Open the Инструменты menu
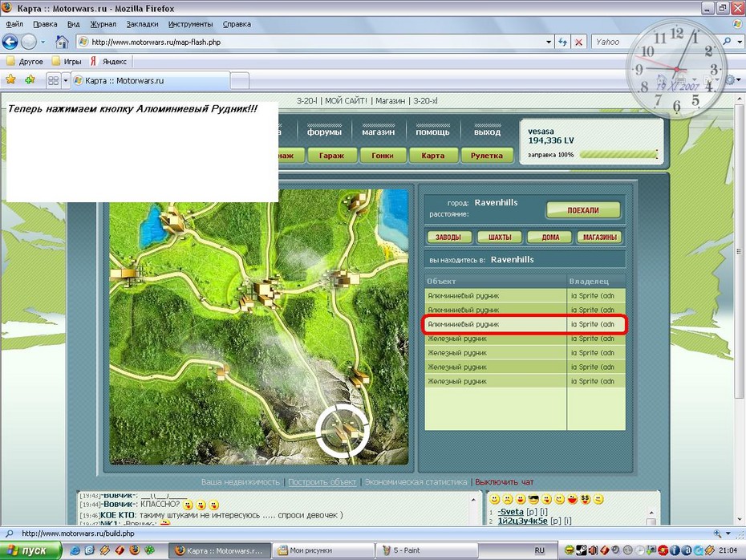The width and height of the screenshot is (746, 560). [190, 24]
